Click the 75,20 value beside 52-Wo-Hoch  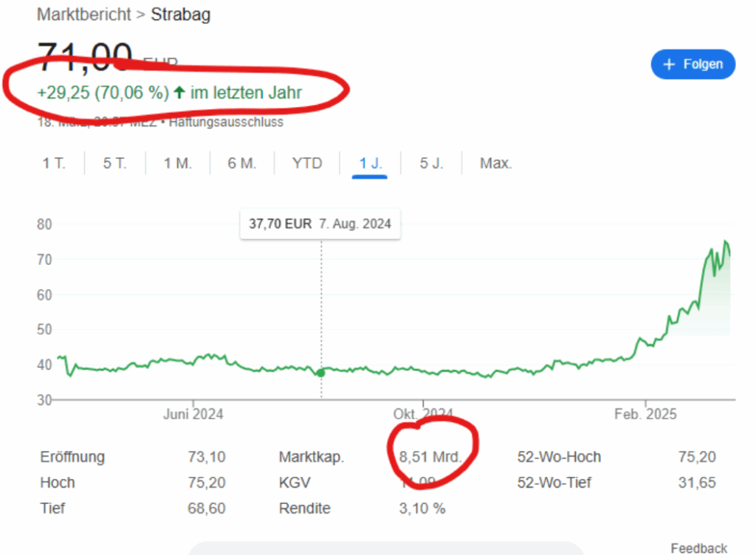pos(697,457)
